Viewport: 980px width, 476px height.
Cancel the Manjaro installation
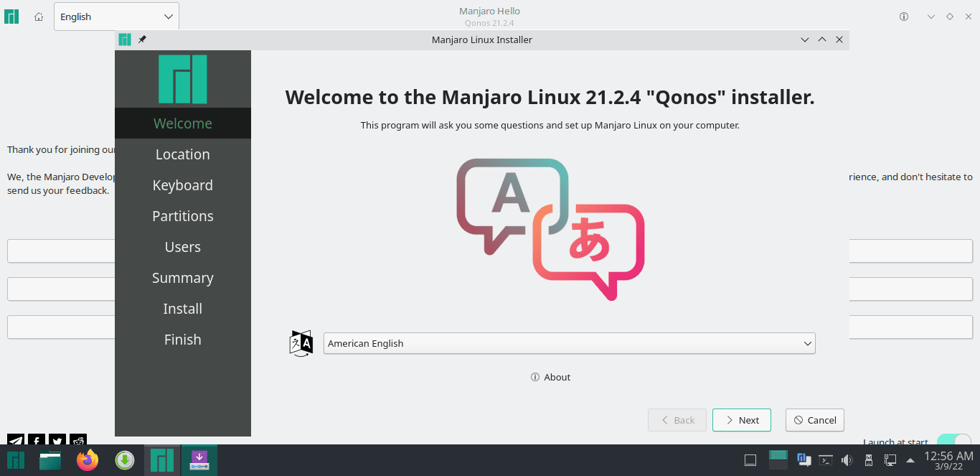tap(814, 420)
